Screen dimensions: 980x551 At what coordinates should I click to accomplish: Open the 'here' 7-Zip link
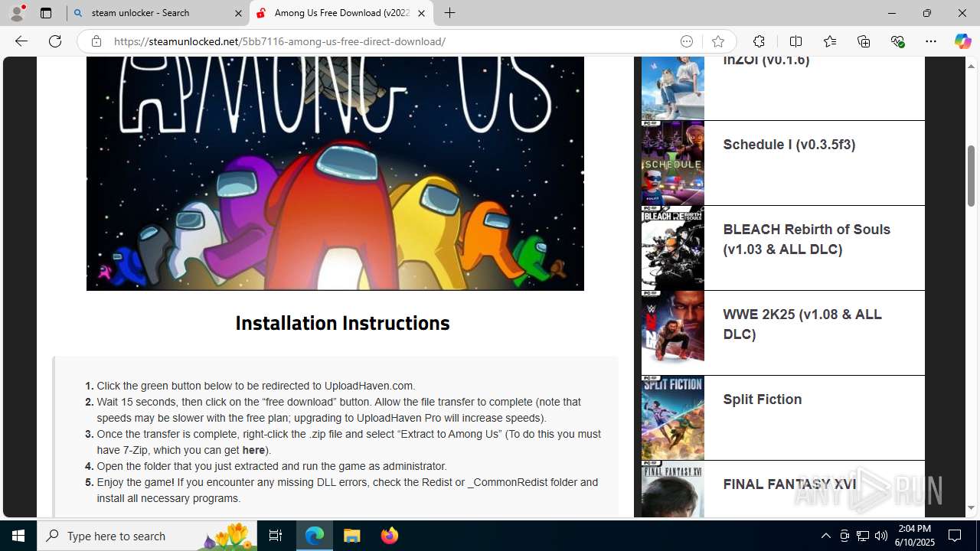click(253, 450)
